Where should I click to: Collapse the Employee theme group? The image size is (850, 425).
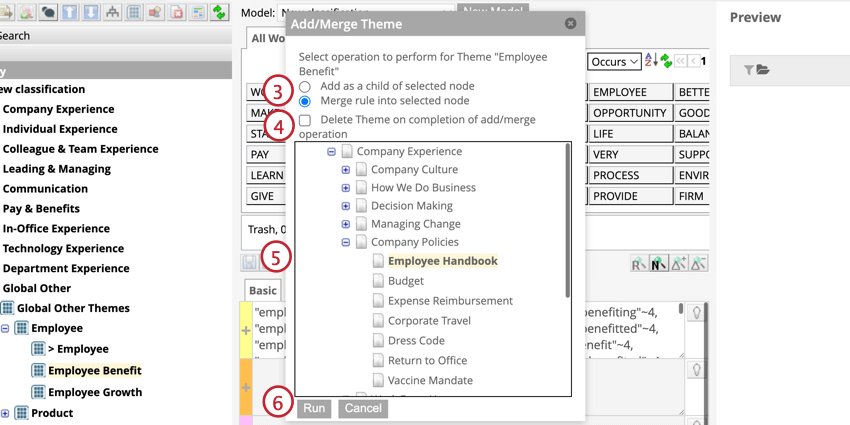[5, 328]
